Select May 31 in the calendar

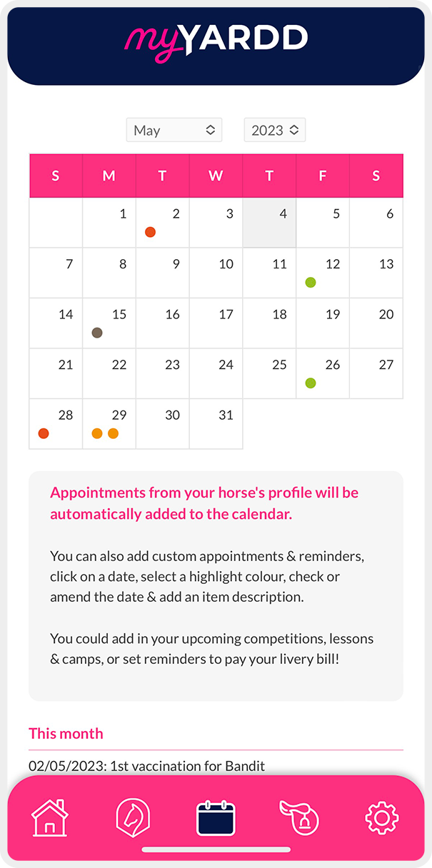[216, 424]
